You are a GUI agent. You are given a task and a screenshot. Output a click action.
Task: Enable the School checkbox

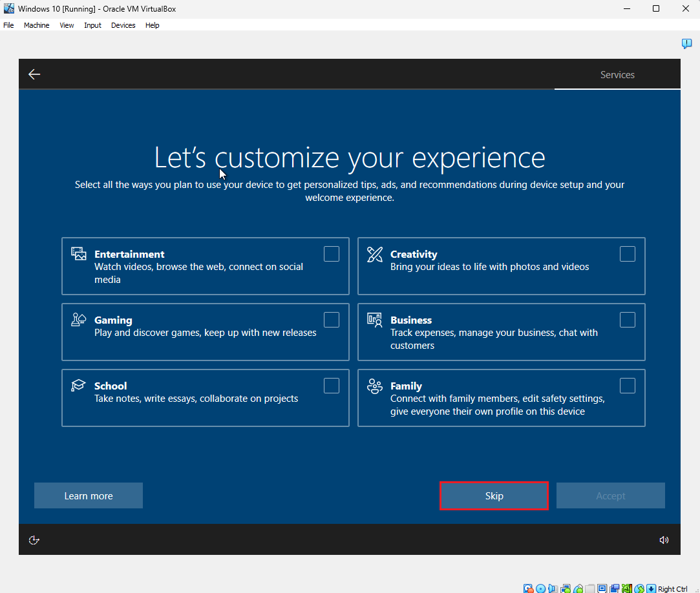[x=331, y=386]
